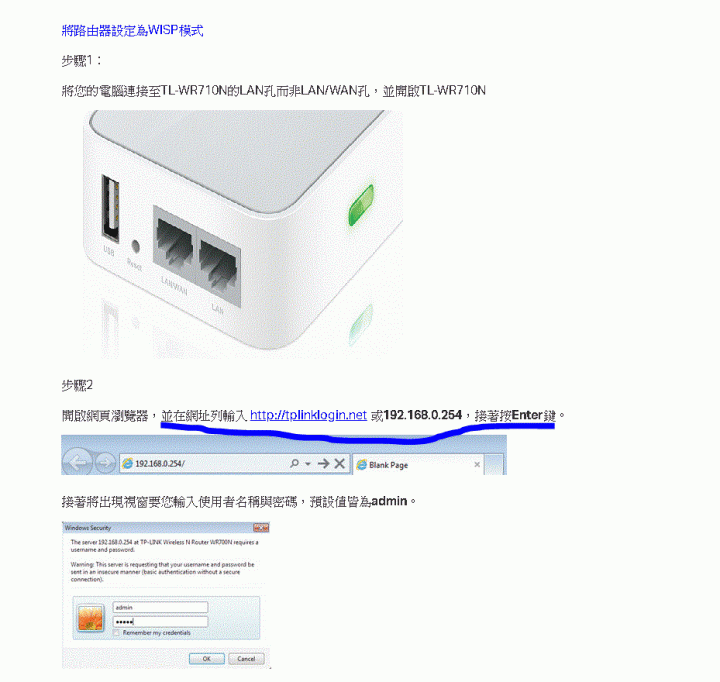Click the go arrow icon in address bar

[323, 463]
